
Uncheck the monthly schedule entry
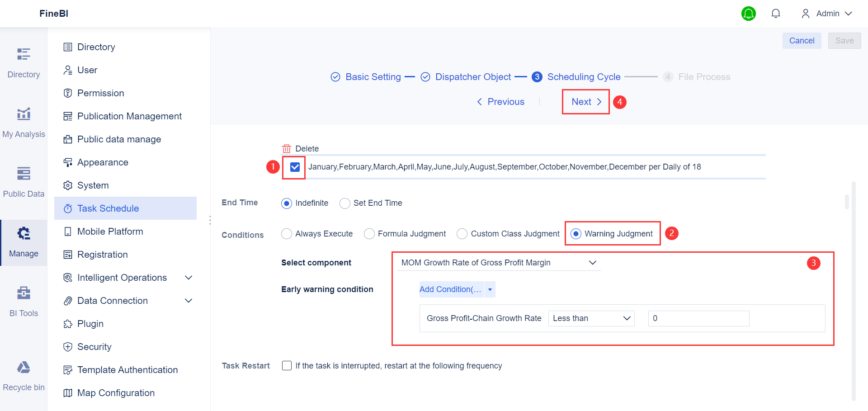294,167
